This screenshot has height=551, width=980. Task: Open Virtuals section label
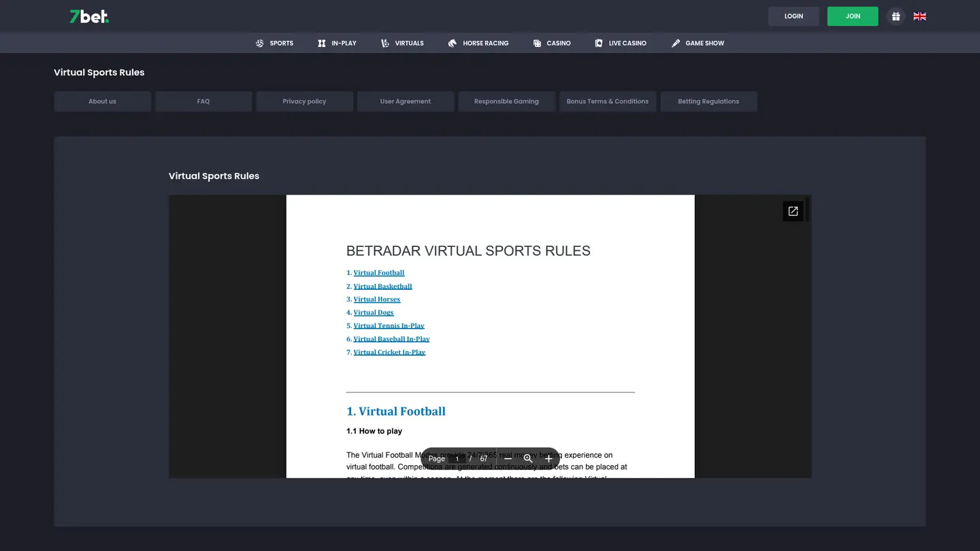(x=409, y=43)
